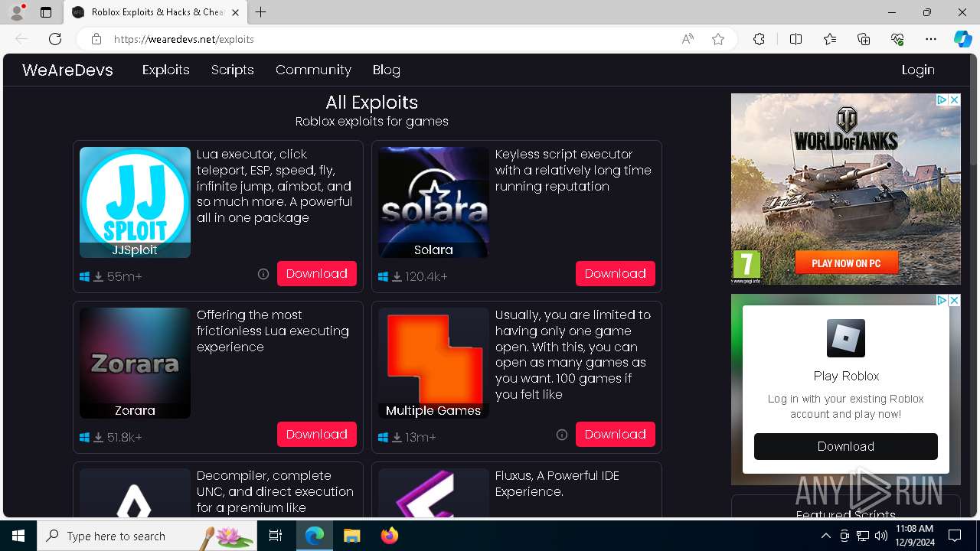This screenshot has width=980, height=551.
Task: Click the Login link
Action: coord(918,70)
